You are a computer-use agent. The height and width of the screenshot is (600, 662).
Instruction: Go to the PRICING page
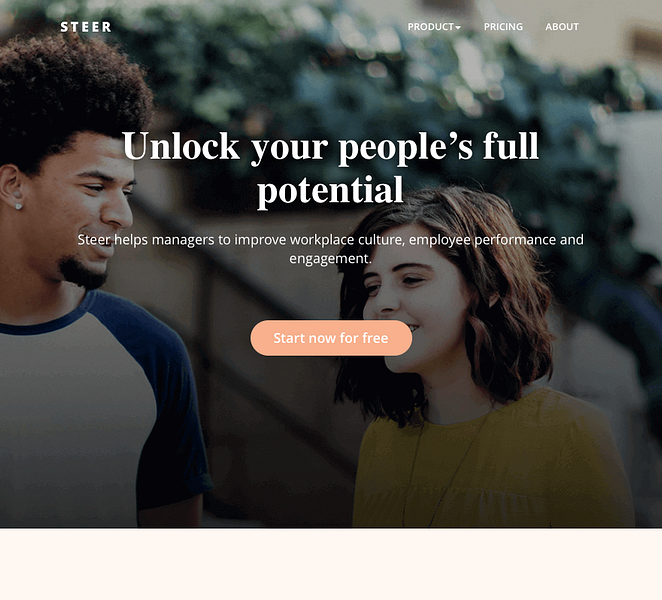tap(503, 27)
